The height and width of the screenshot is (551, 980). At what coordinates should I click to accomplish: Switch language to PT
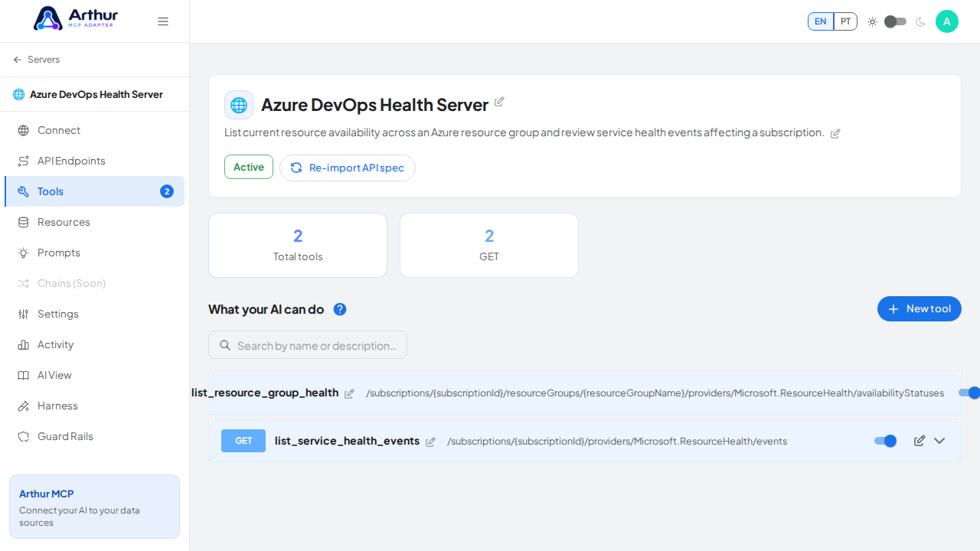[x=845, y=21]
